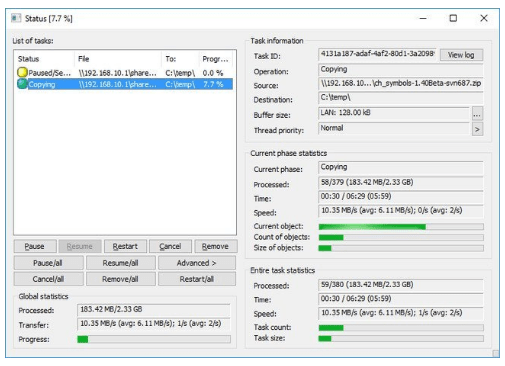Screen dimensions: 505x366
Task: Click the Destination field C:\temp\
Action: (401, 98)
